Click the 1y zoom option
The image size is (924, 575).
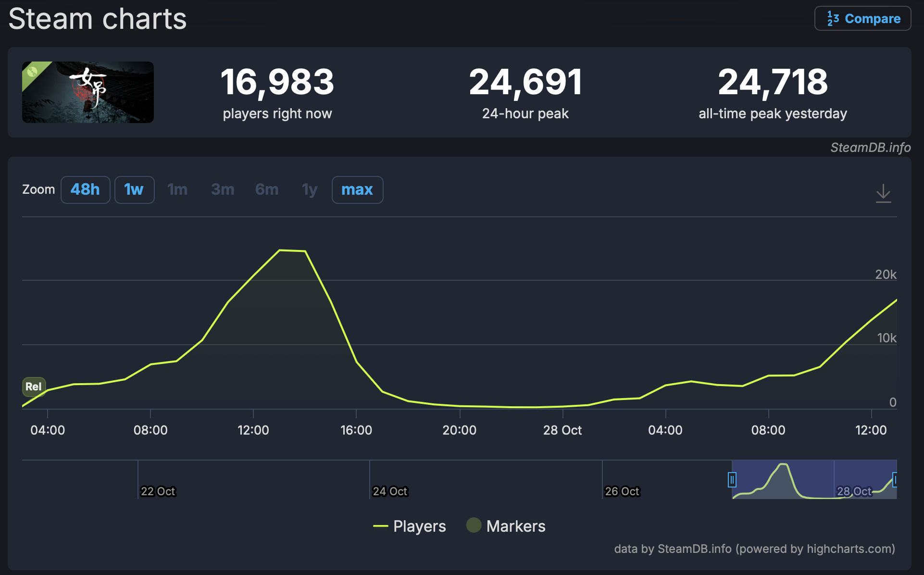click(310, 190)
